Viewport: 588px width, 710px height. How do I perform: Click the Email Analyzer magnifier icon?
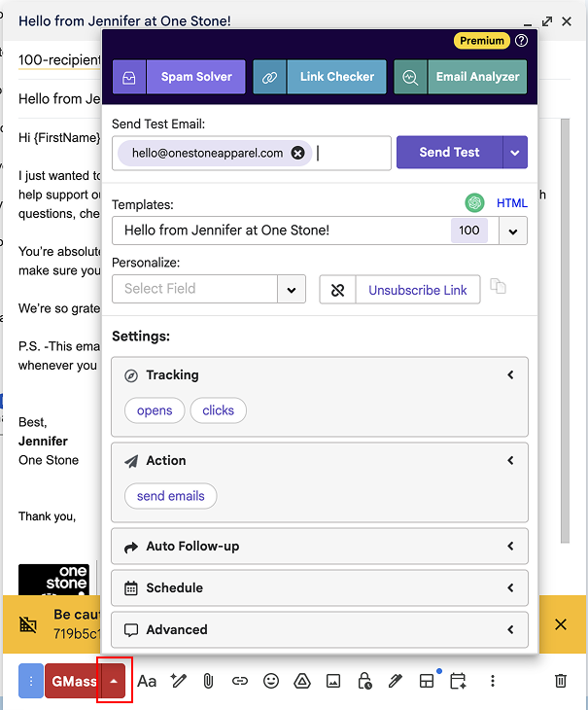coord(410,77)
